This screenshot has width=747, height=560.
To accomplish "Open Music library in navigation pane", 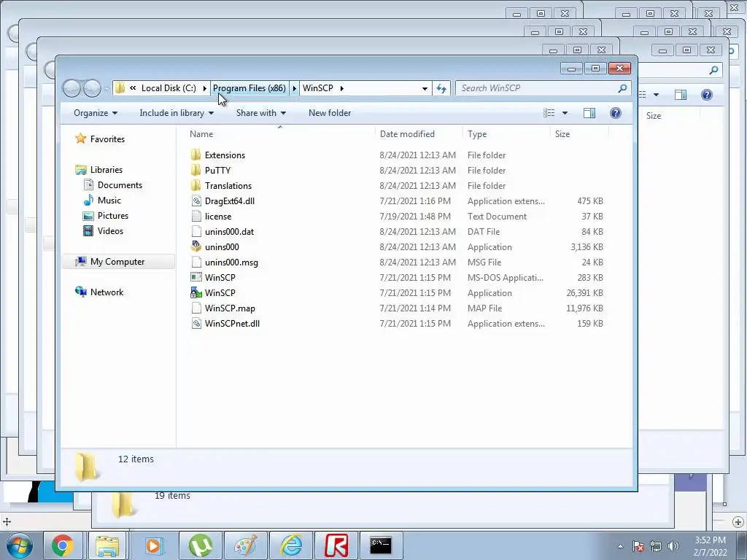I will 109,200.
